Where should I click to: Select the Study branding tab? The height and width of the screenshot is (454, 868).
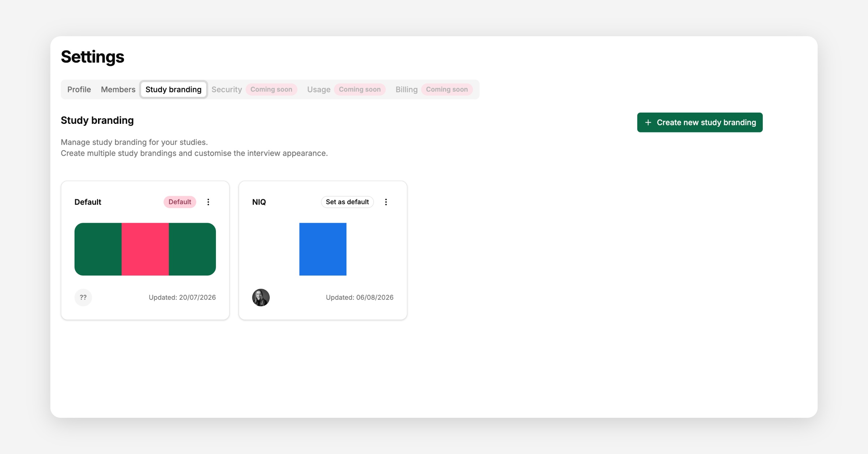(x=173, y=89)
